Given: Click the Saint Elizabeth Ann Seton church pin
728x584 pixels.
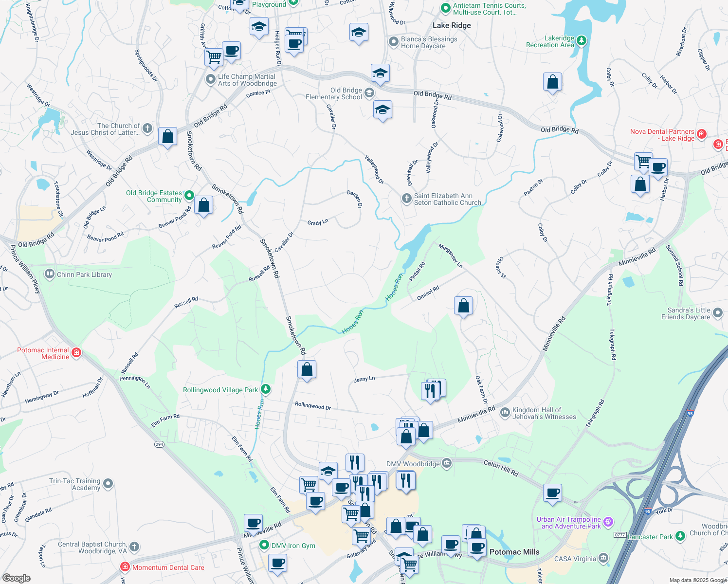Looking at the screenshot, I should pyautogui.click(x=407, y=199).
